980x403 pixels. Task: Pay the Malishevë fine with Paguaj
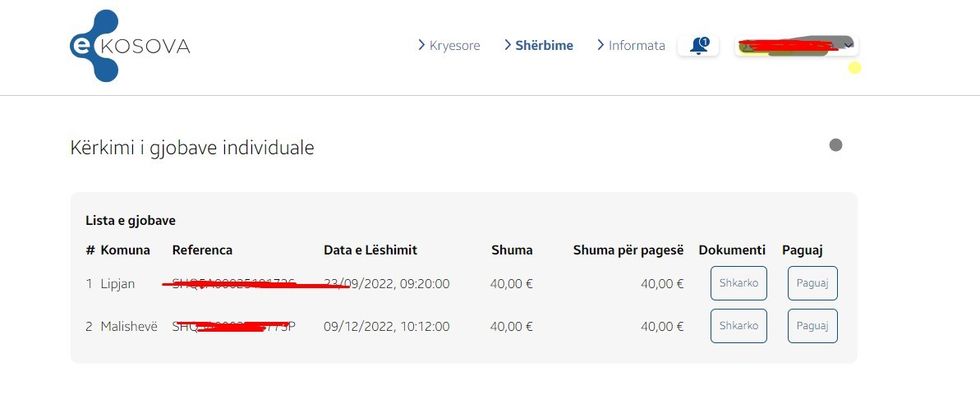pos(812,326)
